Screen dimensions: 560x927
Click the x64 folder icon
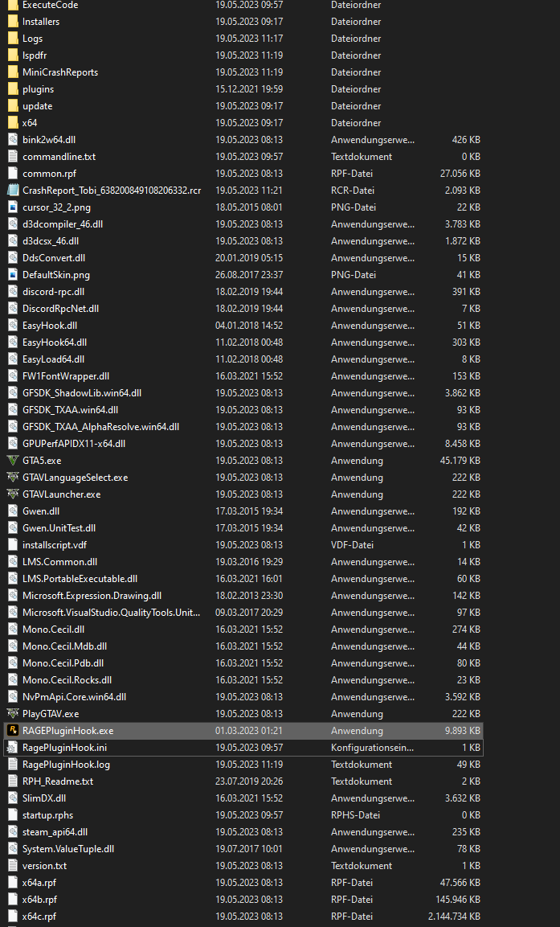click(x=13, y=123)
